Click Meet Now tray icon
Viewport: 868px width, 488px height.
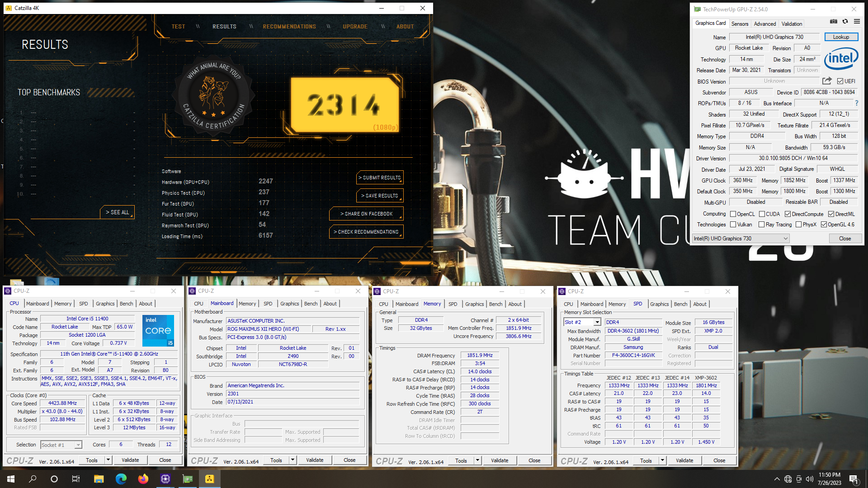click(799, 479)
